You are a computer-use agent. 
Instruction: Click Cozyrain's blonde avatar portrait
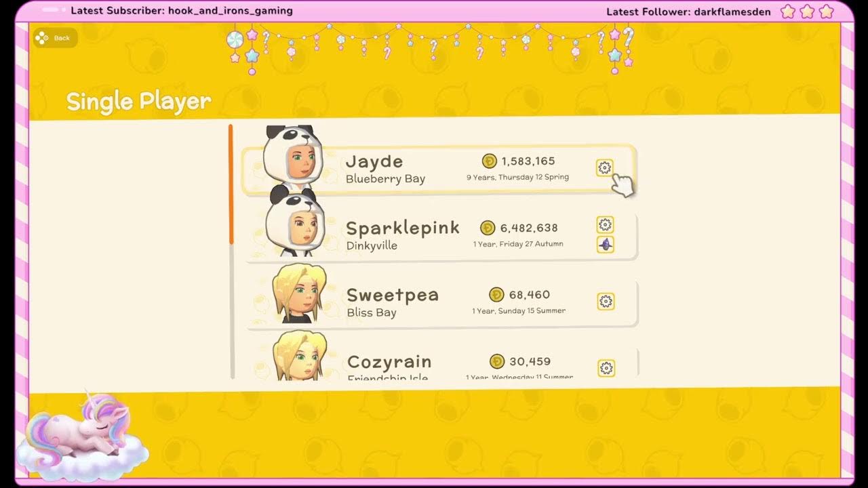[300, 356]
